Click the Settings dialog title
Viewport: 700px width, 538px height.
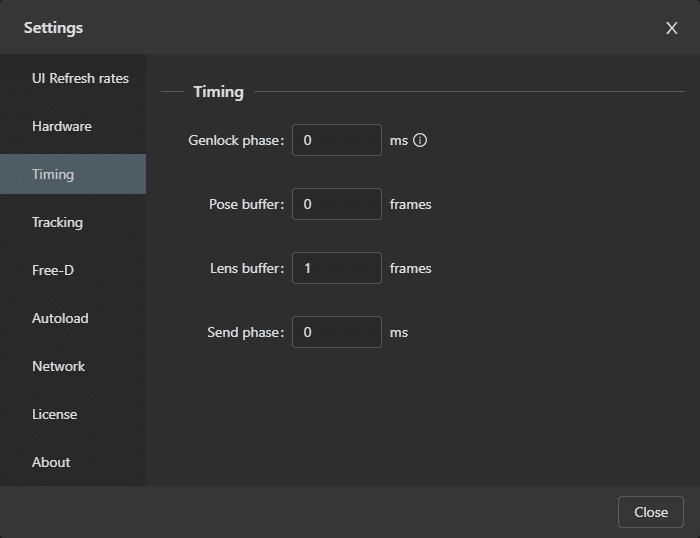(x=53, y=28)
